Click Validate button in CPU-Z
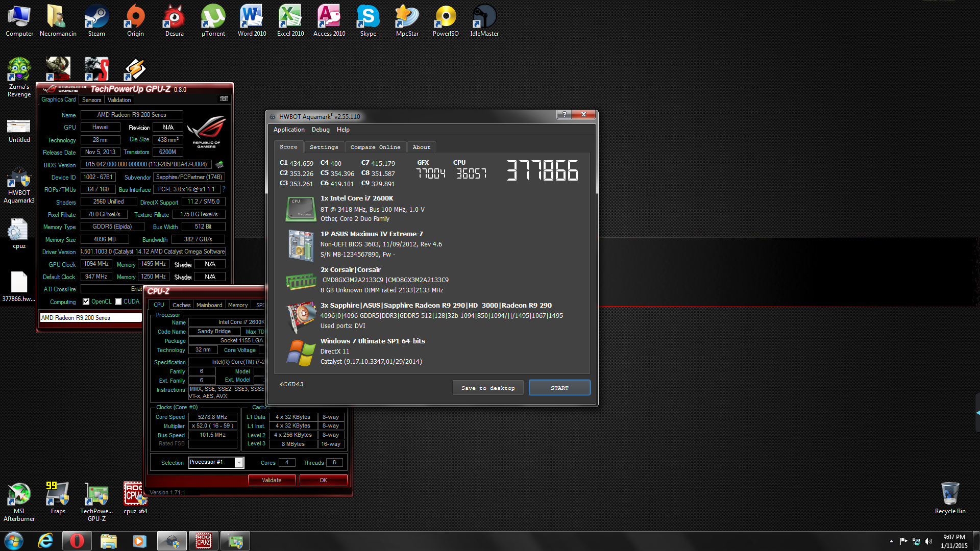 tap(272, 480)
